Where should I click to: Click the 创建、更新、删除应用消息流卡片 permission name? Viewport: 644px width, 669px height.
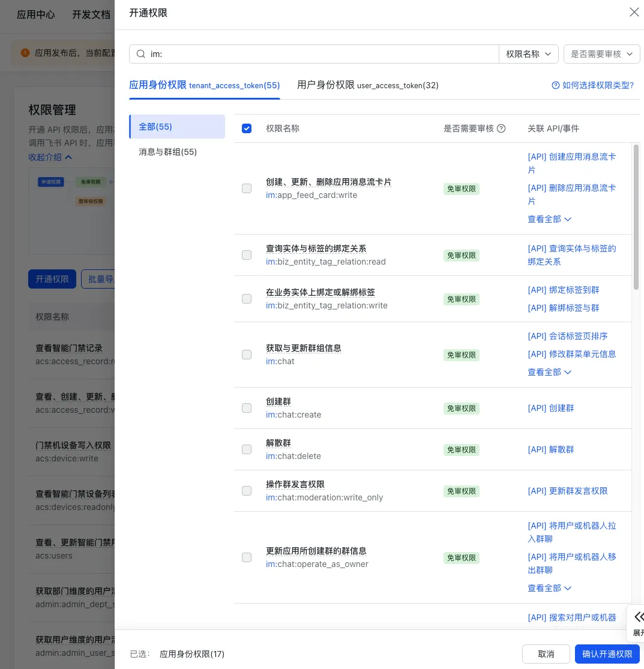pos(329,182)
